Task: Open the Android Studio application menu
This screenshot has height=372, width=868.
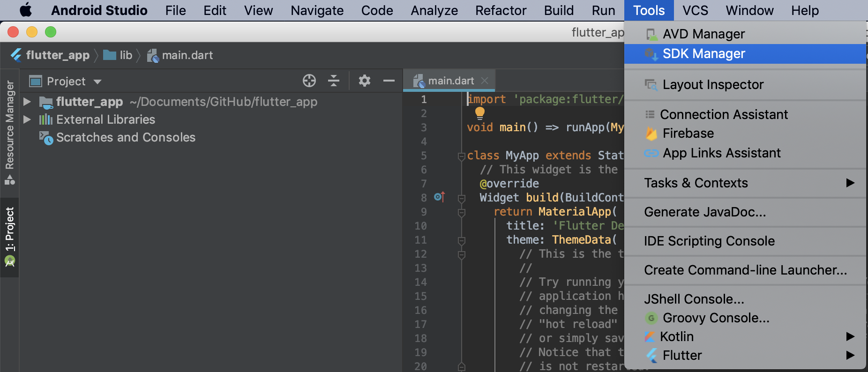Action: pyautogui.click(x=99, y=10)
